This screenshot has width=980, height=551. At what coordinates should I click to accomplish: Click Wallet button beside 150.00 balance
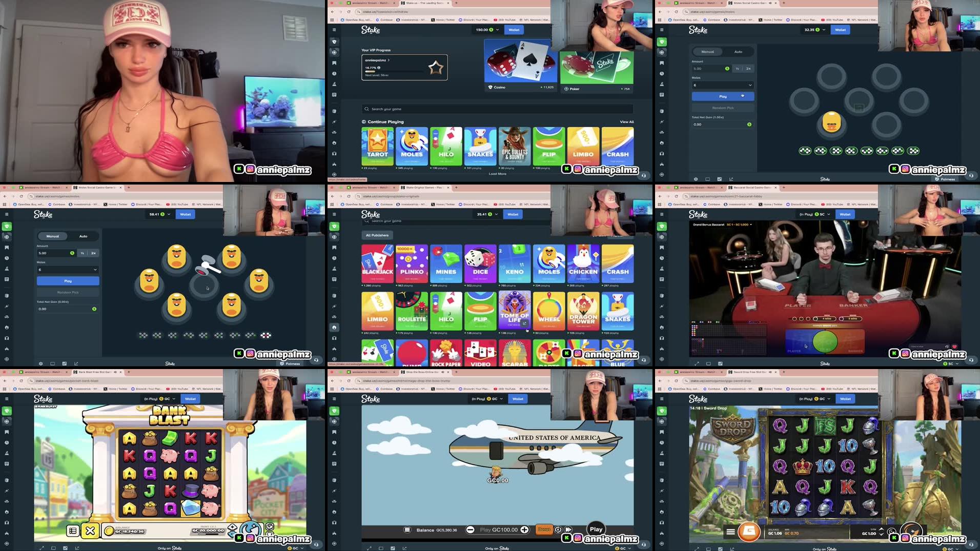pos(514,30)
